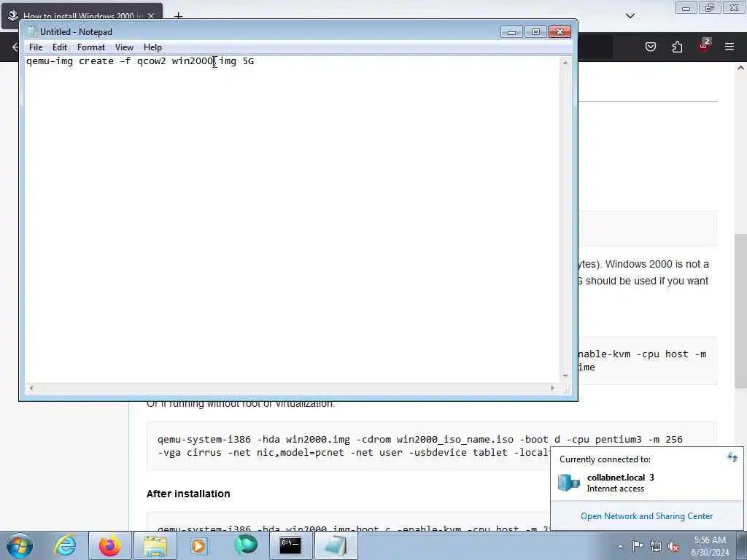Image resolution: width=747 pixels, height=560 pixels.
Task: Click the Firefox restore window button
Action: pos(710,8)
